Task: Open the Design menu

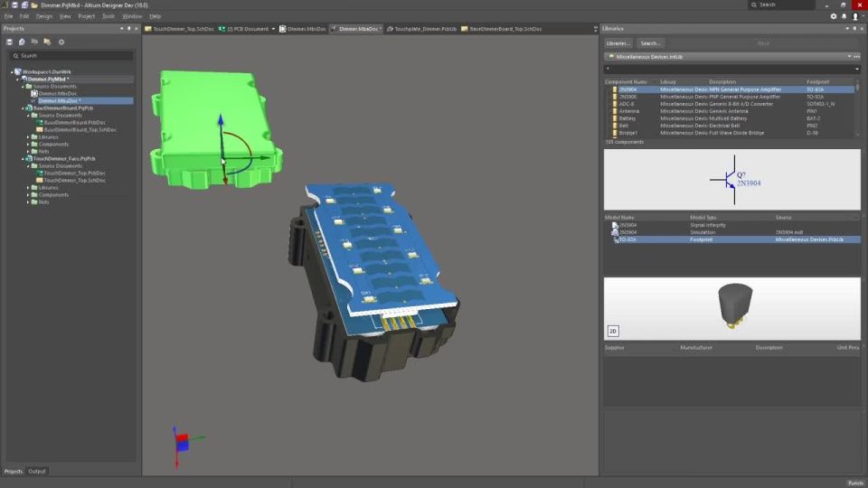Action: 43,16
